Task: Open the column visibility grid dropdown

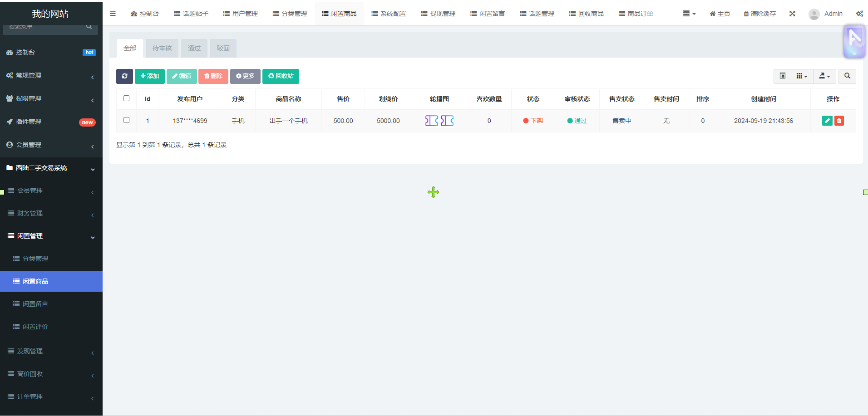Action: (802, 76)
